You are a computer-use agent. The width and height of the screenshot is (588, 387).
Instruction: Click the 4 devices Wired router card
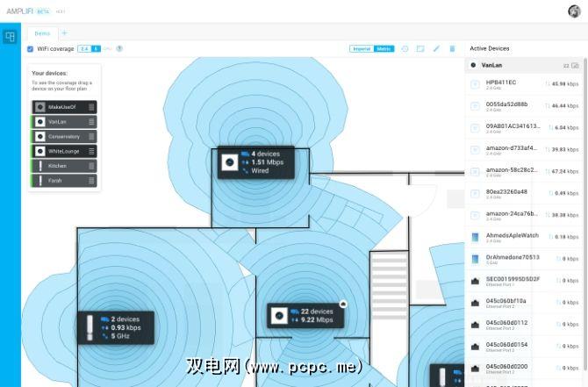[x=256, y=162]
